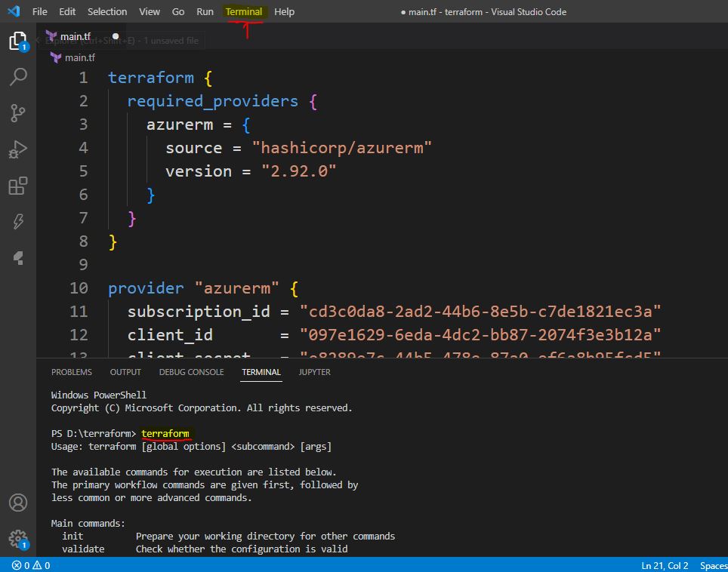Switch to the PROBLEMS panel tab
The width and height of the screenshot is (728, 572).
tap(72, 372)
